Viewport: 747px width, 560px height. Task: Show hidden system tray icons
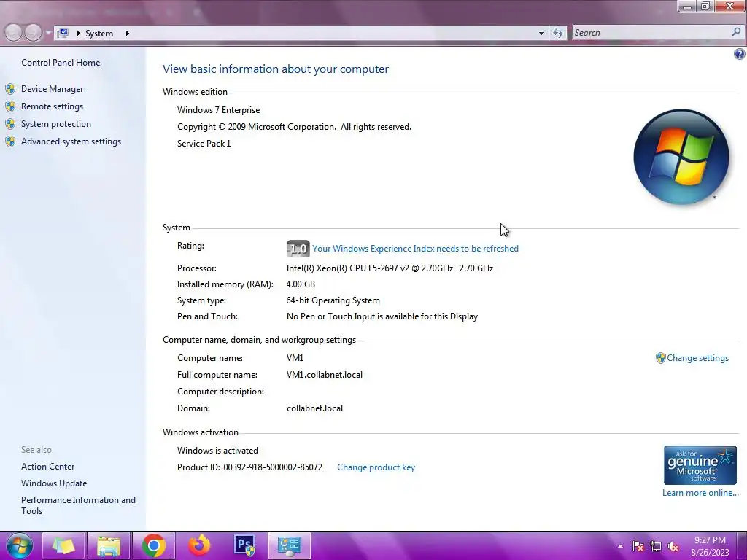click(x=620, y=547)
